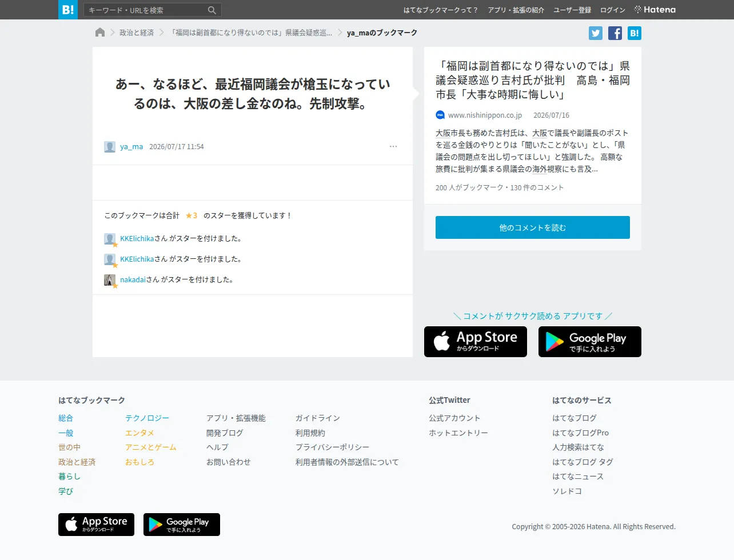This screenshot has height=560, width=734.
Task: Open the テクノロジー footer category
Action: click(x=147, y=418)
